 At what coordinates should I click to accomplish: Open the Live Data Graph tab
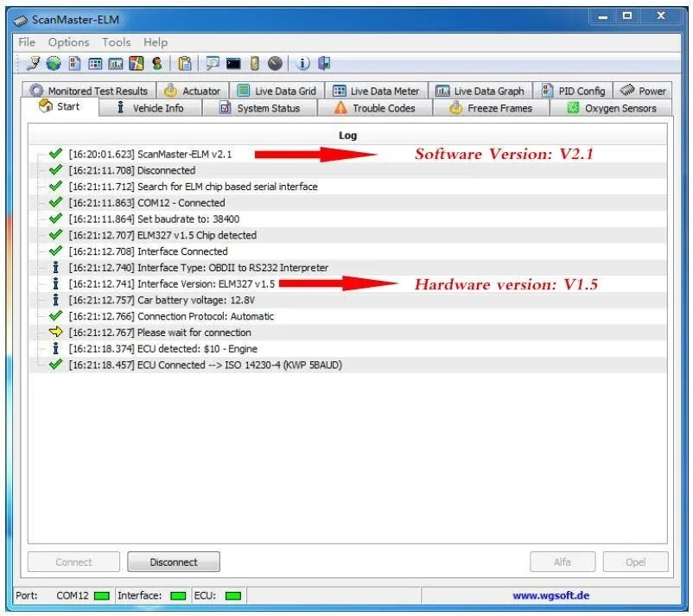(x=480, y=91)
